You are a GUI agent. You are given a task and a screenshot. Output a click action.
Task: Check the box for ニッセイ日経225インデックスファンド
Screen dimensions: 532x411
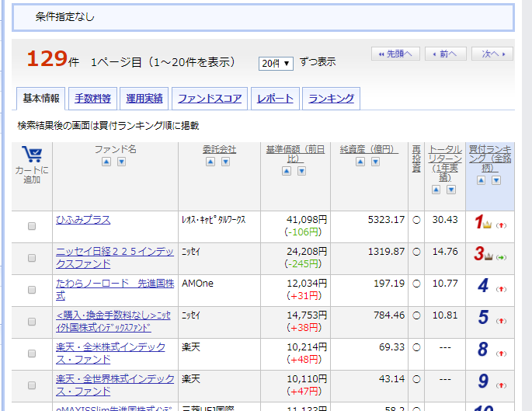coord(32,258)
